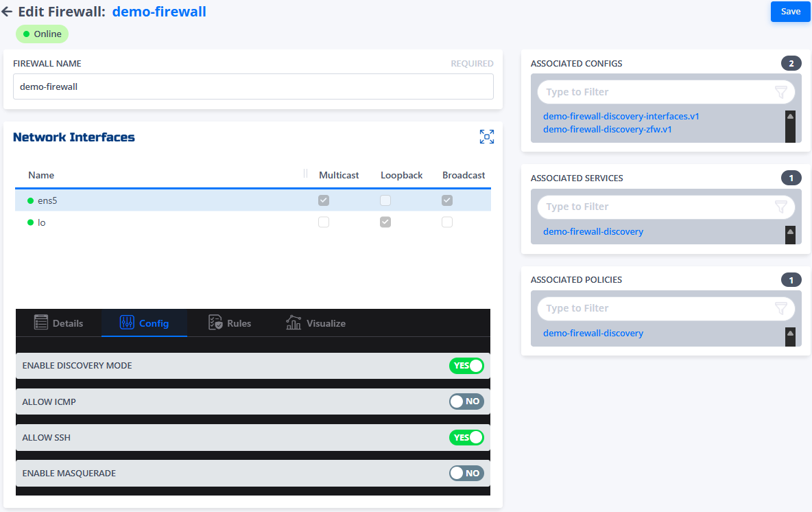Image resolution: width=812 pixels, height=512 pixels.
Task: Open demo-firewall-discovery-interfaces.v1 config link
Action: 621,117
